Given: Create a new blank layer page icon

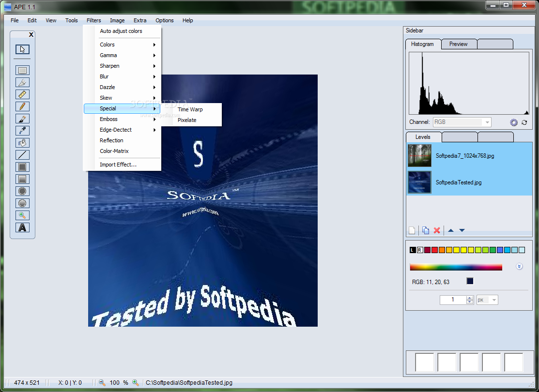Looking at the screenshot, I should [x=412, y=230].
